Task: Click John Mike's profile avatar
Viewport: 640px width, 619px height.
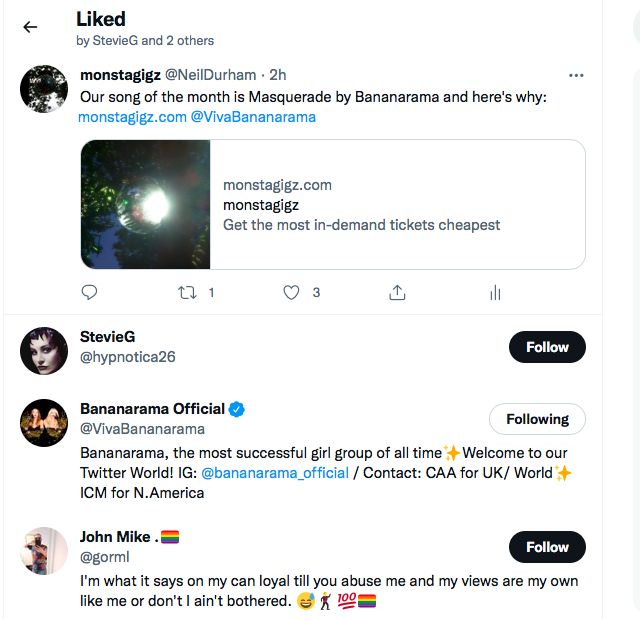Action: (44, 549)
